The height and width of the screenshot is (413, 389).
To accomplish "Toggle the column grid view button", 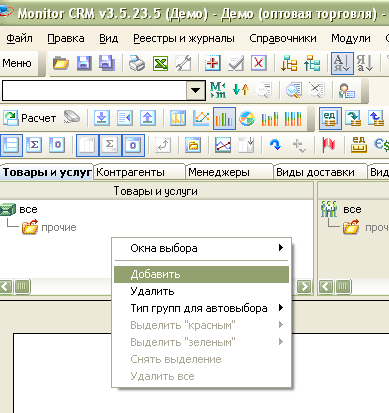I will (x=87, y=145).
